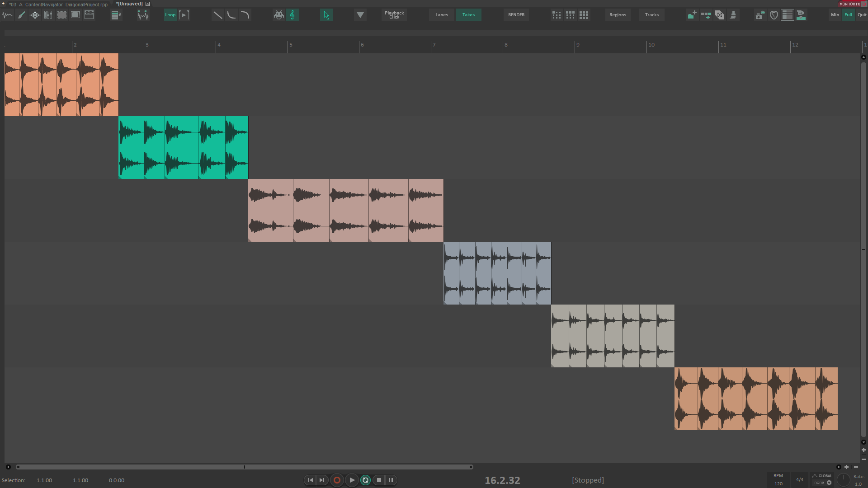
Task: Pause playback with the pause button
Action: 391,480
